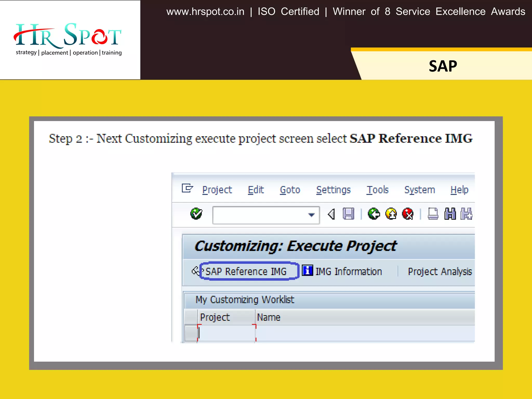Open the SAP window menu icon

pyautogui.click(x=187, y=188)
